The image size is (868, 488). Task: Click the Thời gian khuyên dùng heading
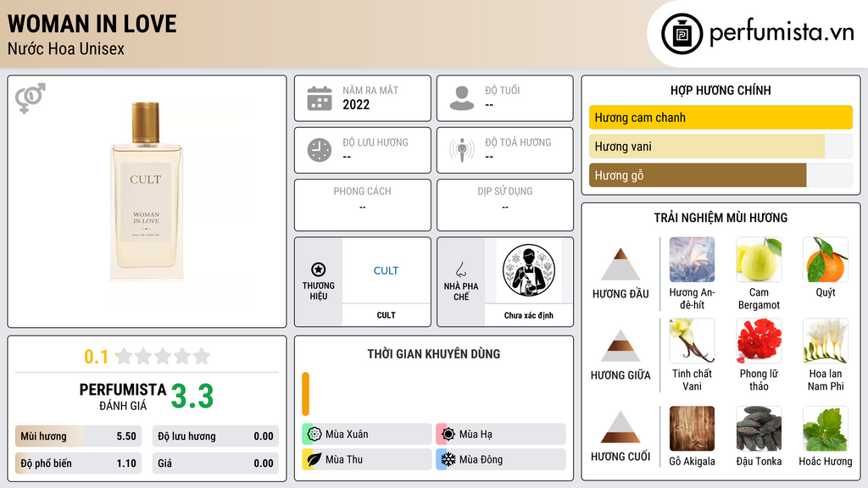(434, 353)
